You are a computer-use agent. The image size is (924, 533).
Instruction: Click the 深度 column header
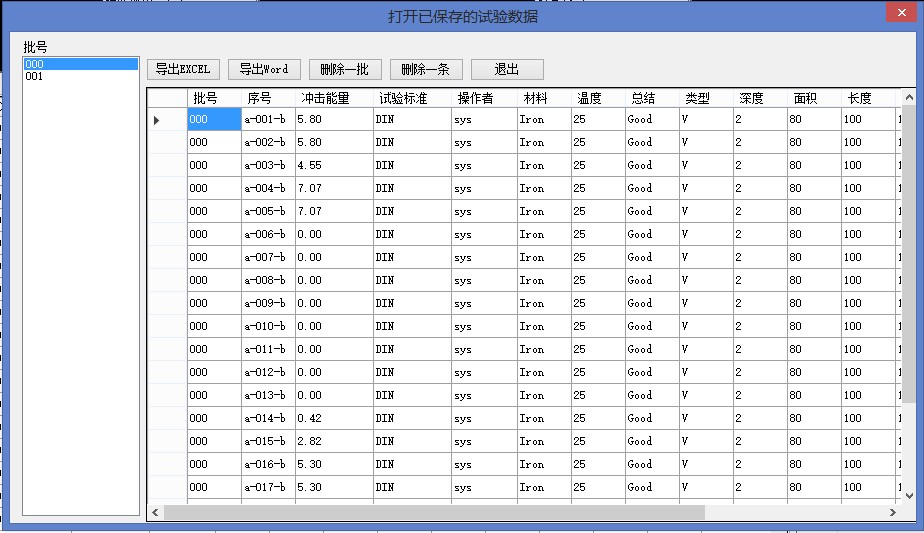point(760,98)
